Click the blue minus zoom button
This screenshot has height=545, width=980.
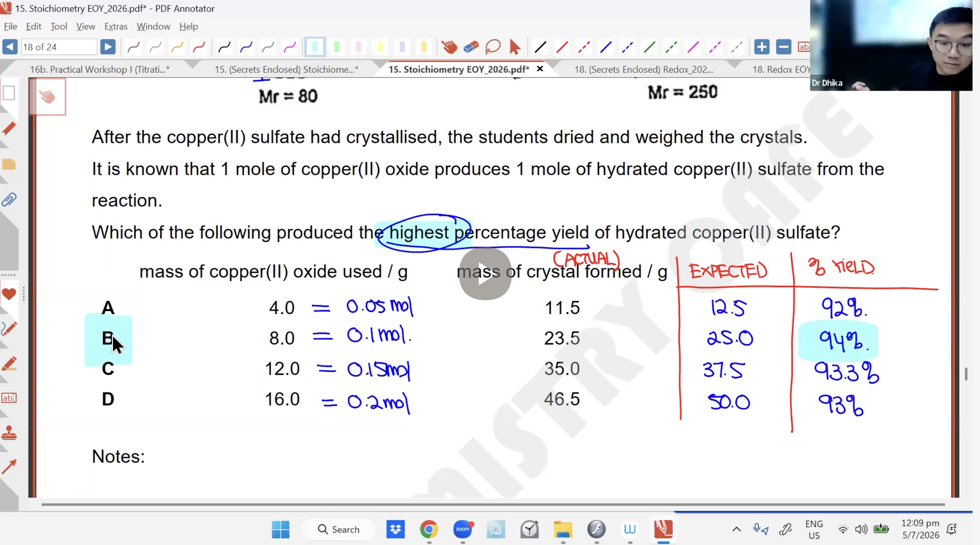784,47
